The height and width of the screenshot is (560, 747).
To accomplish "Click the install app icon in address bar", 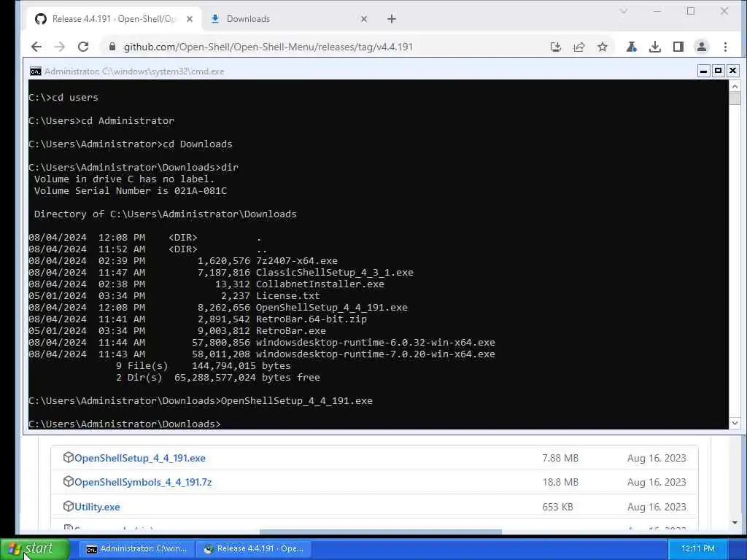I will click(555, 47).
